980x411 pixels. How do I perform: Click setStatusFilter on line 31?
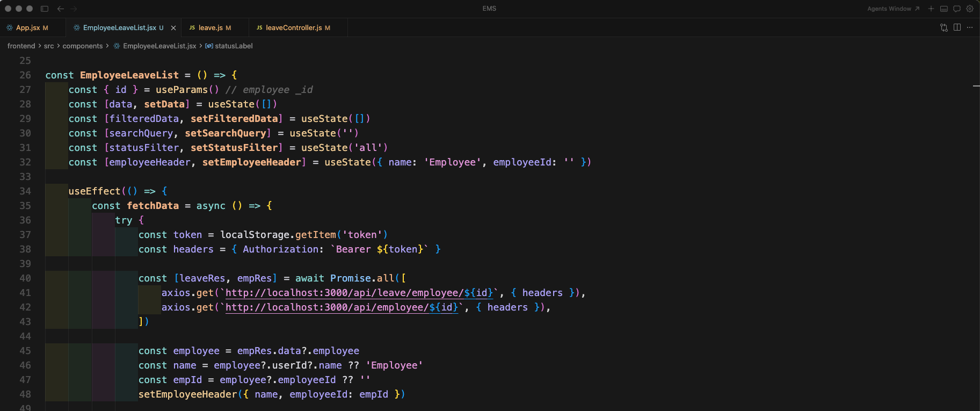tap(234, 148)
